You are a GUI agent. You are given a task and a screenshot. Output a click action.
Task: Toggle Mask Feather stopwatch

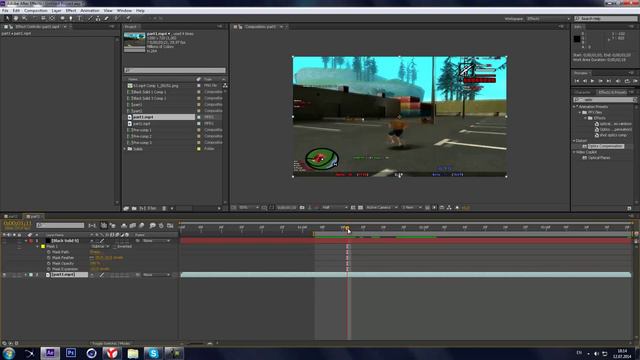[49, 258]
